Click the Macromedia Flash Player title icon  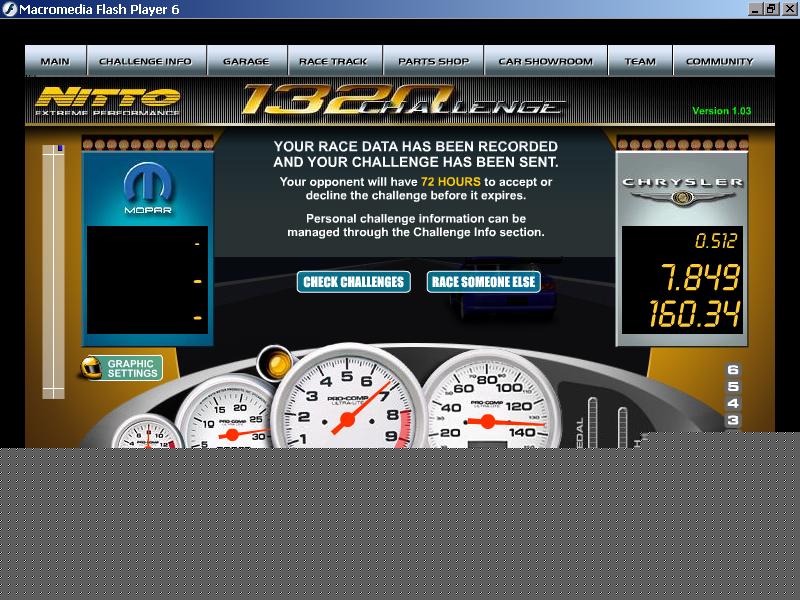pyautogui.click(x=9, y=9)
